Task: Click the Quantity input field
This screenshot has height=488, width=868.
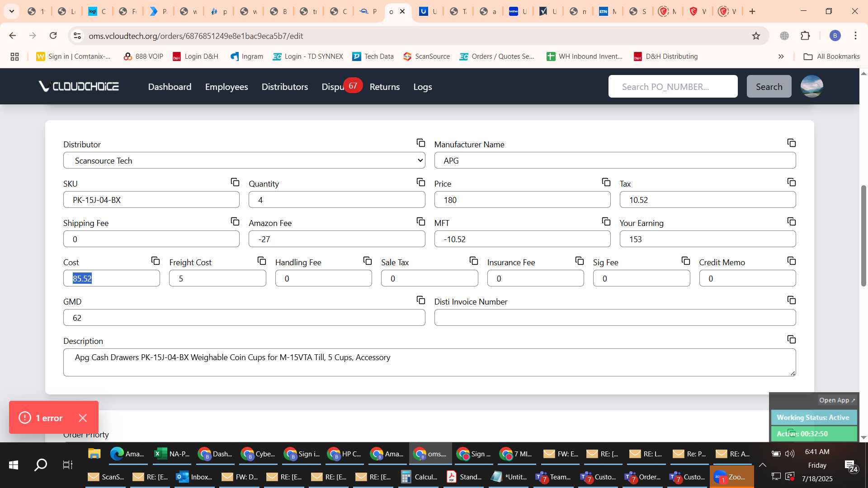Action: pyautogui.click(x=337, y=200)
